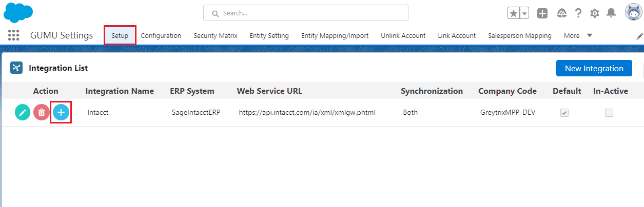Open the App Launcher grid icon
The width and height of the screenshot is (644, 207).
[14, 35]
